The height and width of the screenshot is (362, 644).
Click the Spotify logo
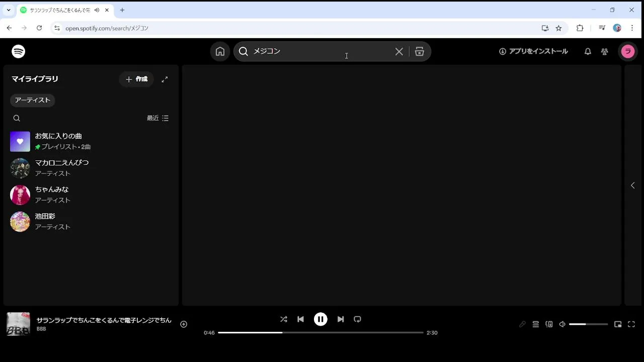coord(19,51)
